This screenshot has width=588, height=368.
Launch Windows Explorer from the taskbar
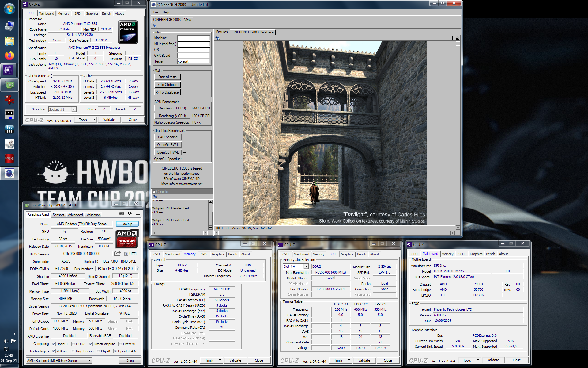coord(9,41)
